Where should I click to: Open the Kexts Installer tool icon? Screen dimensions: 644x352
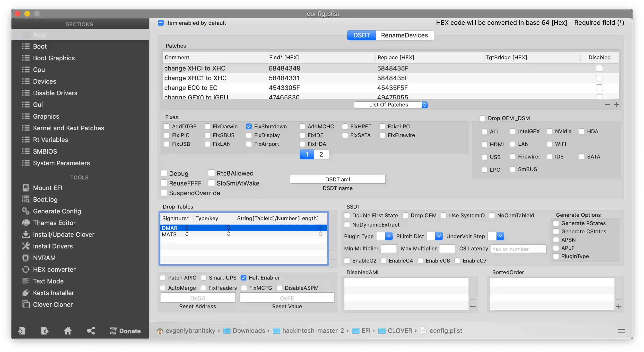26,293
